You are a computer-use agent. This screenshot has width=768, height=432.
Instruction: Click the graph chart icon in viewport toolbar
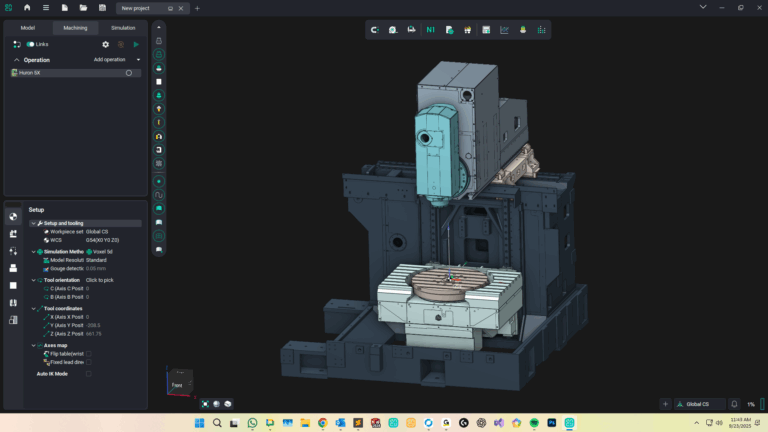[x=504, y=29]
